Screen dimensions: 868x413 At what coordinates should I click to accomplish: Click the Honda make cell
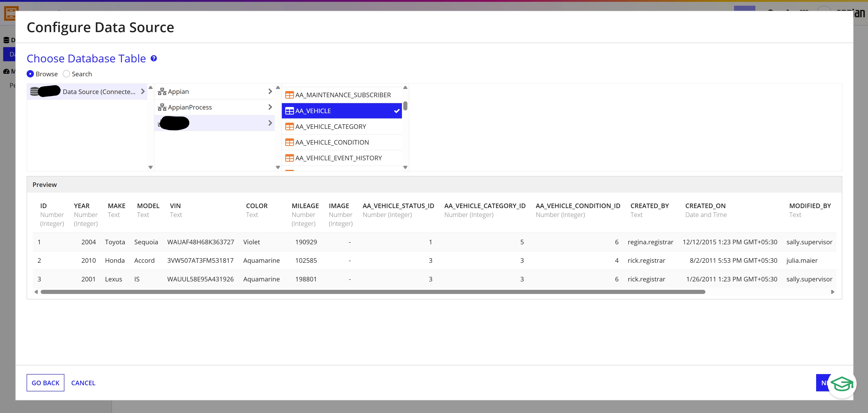click(x=115, y=261)
